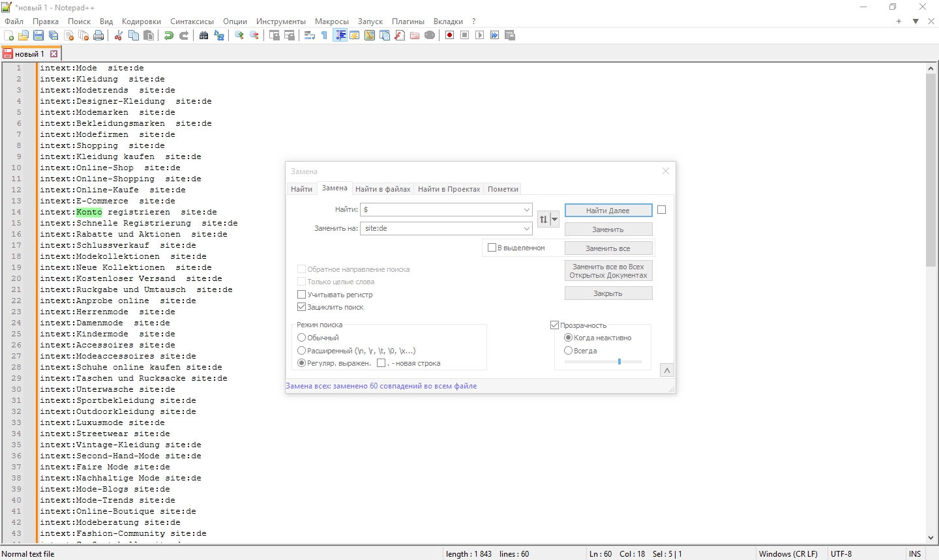Click the 'Заменить' button

[x=608, y=229]
